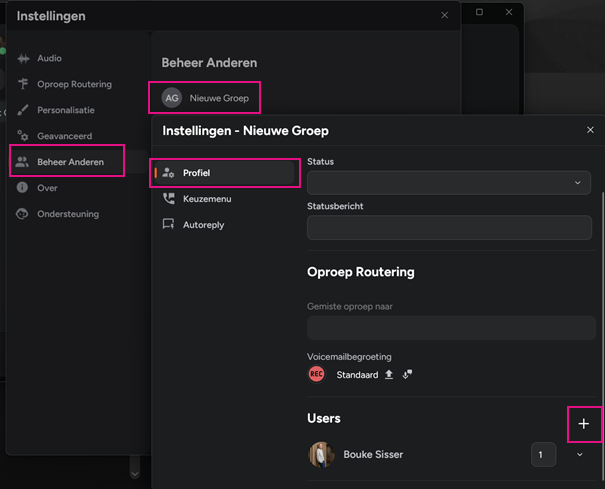Click the Profiel user-settings icon
The width and height of the screenshot is (605, 489).
(168, 173)
